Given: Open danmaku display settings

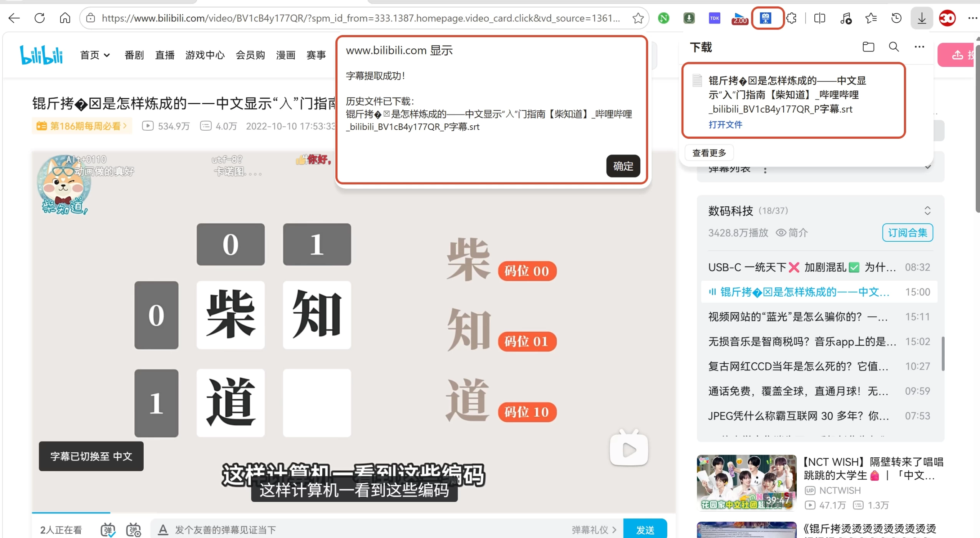Looking at the screenshot, I should (x=133, y=530).
